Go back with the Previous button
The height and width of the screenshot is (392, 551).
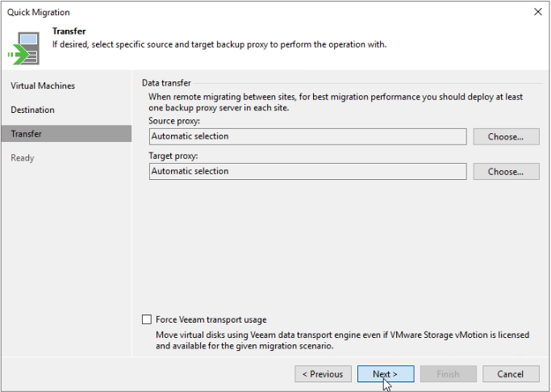[323, 374]
